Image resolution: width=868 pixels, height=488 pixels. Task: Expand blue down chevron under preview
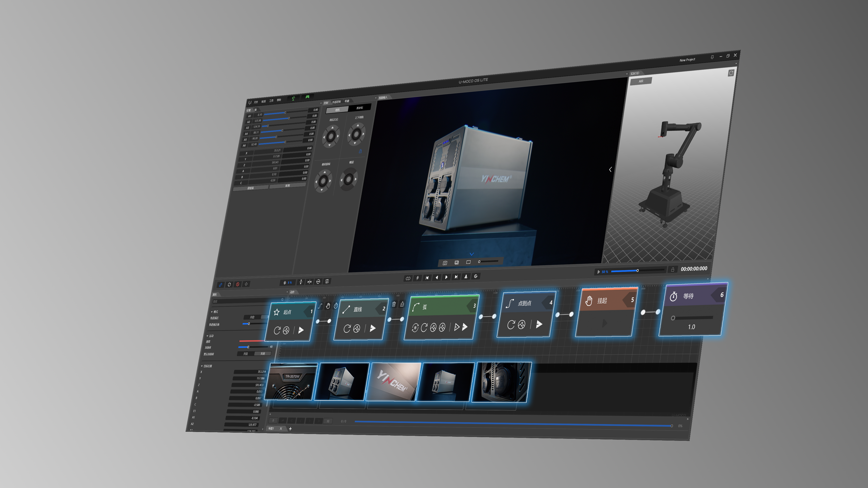pyautogui.click(x=472, y=254)
